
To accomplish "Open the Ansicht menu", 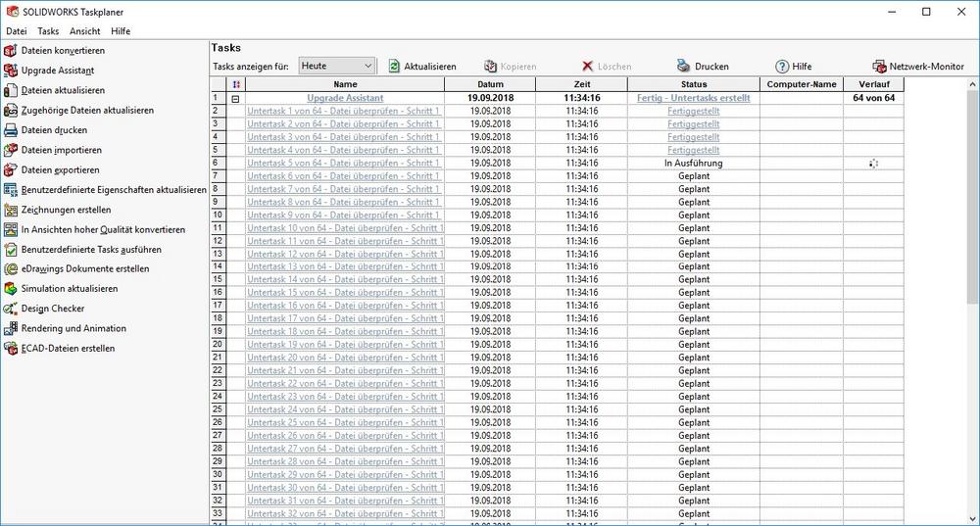I will pos(84,31).
